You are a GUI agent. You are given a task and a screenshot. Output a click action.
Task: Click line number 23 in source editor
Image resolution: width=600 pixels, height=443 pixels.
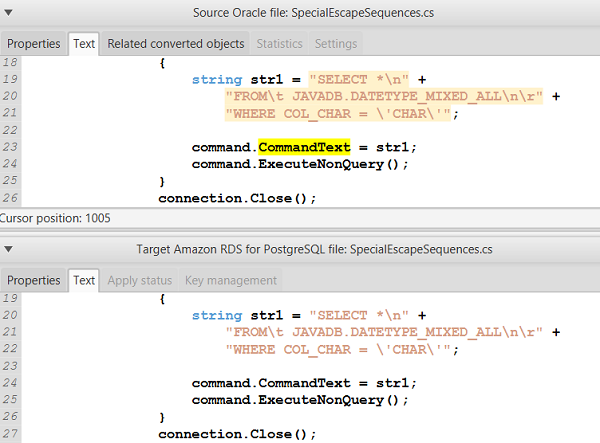pyautogui.click(x=12, y=147)
